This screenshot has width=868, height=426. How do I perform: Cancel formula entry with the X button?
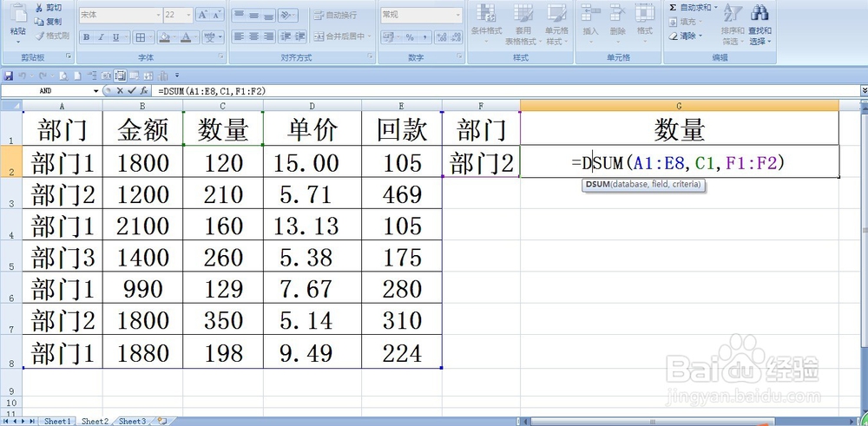pyautogui.click(x=120, y=91)
